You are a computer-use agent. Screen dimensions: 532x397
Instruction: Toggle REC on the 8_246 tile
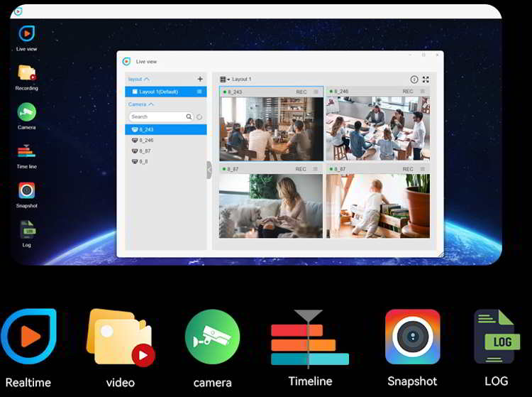408,92
